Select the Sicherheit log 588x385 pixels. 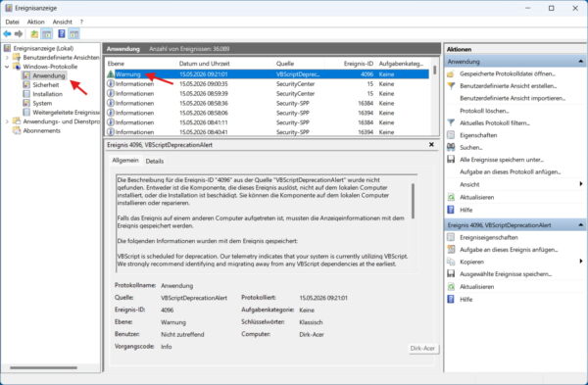[45, 85]
